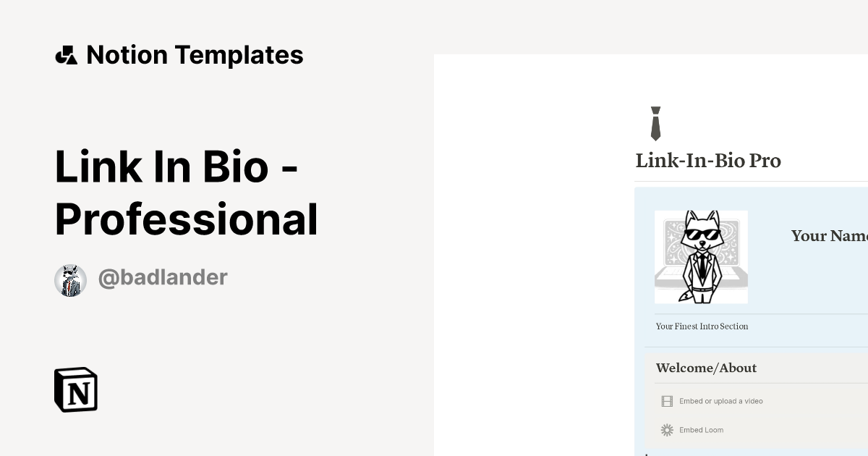Select the Notion N logo near the bottom
Screen dimensions: 868x456
(75, 389)
